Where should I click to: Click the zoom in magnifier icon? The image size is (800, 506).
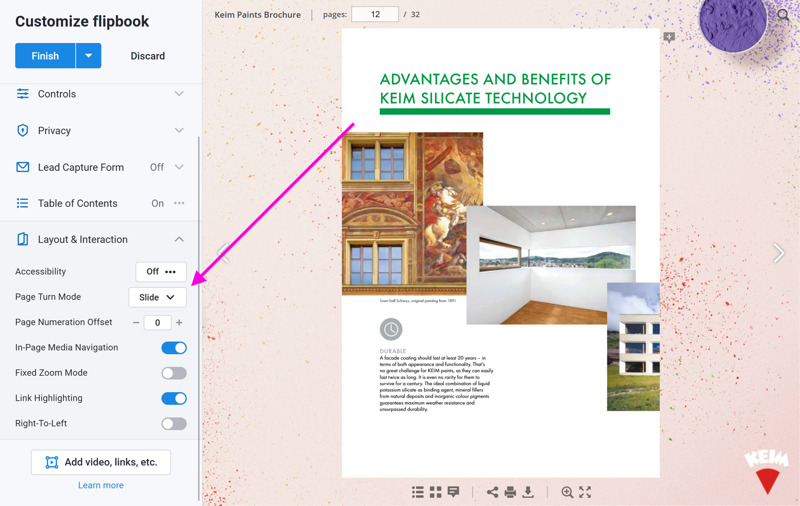pos(567,492)
